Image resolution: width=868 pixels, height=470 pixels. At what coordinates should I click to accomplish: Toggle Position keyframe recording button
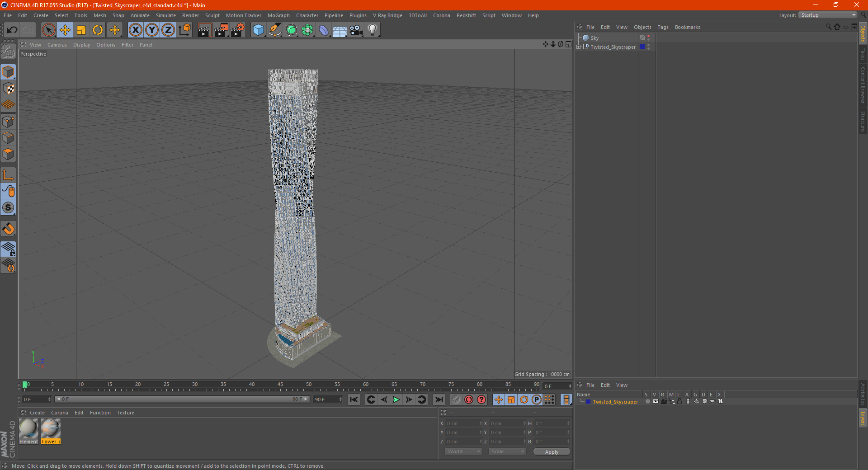click(498, 399)
